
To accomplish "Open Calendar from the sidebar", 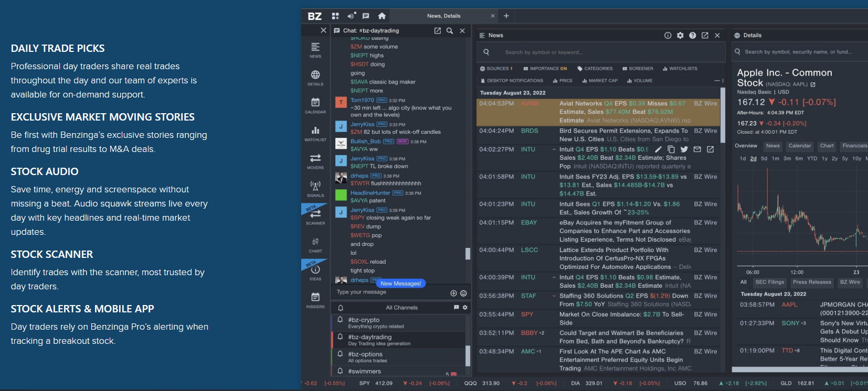I will coord(315,105).
